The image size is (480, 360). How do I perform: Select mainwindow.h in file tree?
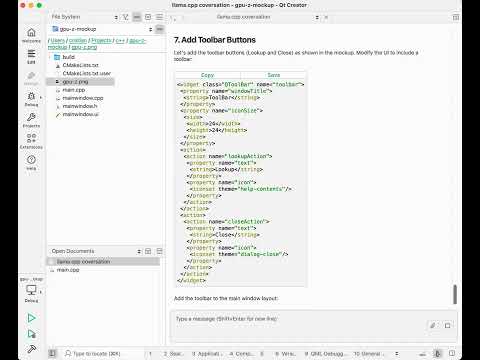pyautogui.click(x=80, y=106)
